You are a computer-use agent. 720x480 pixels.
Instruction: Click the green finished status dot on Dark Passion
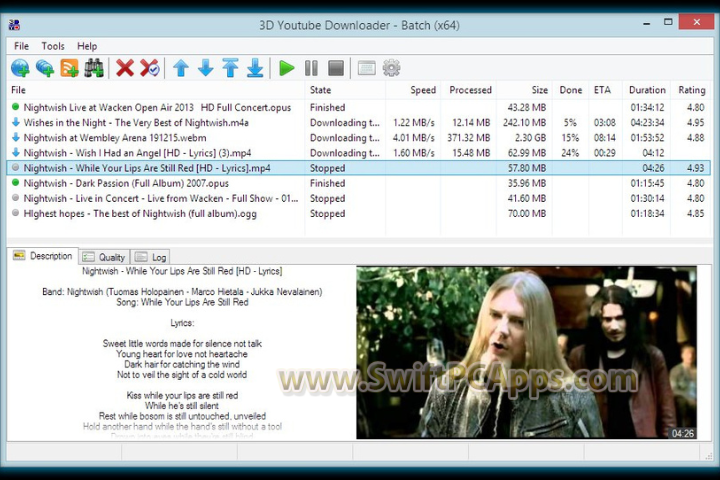point(16,183)
